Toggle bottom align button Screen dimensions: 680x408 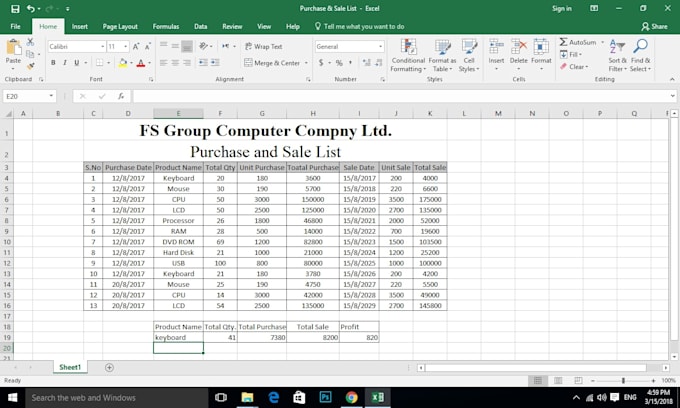[187, 46]
